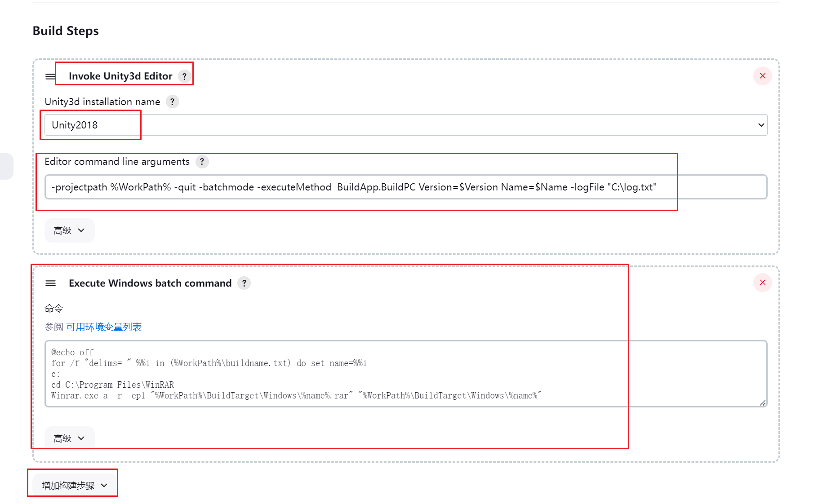Expand 高级 options under batch command step
This screenshot has width=818, height=504.
click(x=69, y=438)
